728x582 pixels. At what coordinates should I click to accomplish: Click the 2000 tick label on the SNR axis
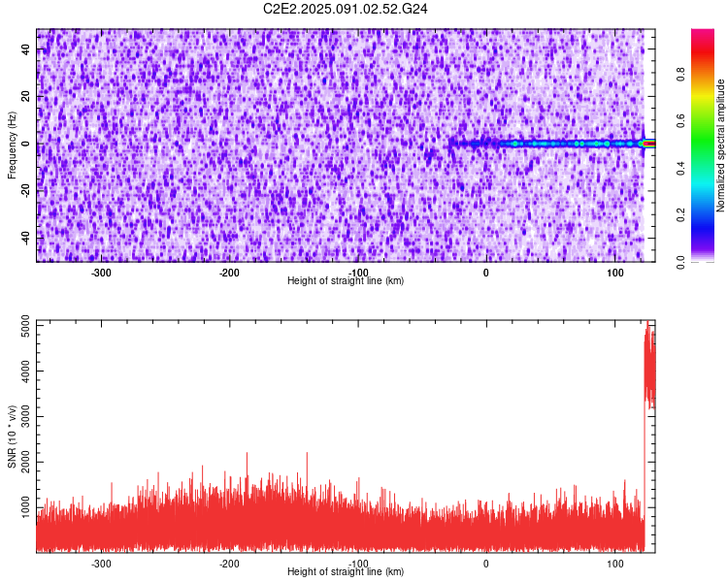pyautogui.click(x=26, y=462)
